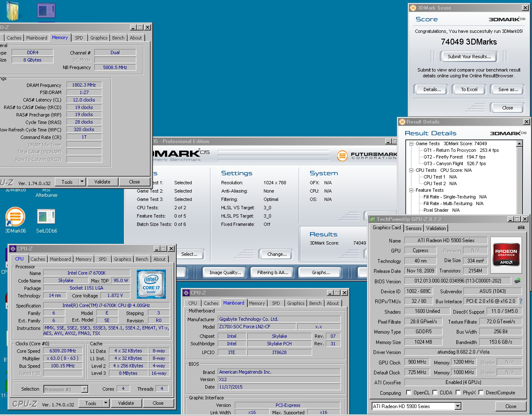Enable the DirectCompute checkbox in GPU-Z
532x416 pixels.
[481, 392]
